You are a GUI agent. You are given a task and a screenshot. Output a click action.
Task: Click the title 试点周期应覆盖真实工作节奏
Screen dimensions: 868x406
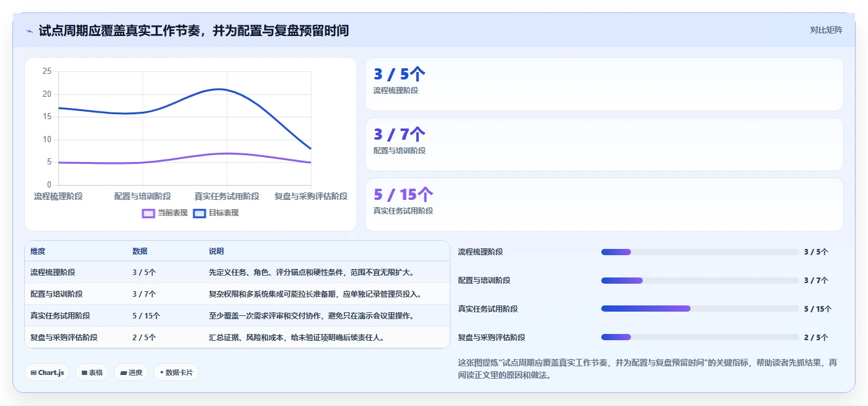(x=194, y=30)
